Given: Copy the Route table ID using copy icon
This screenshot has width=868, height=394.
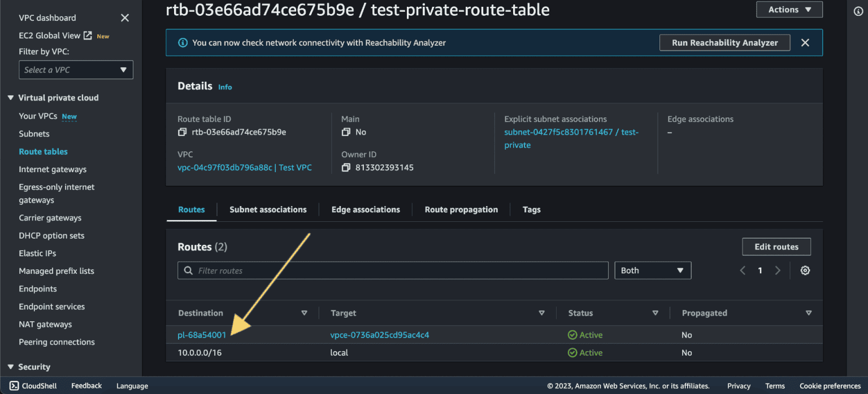Looking at the screenshot, I should pyautogui.click(x=182, y=133).
